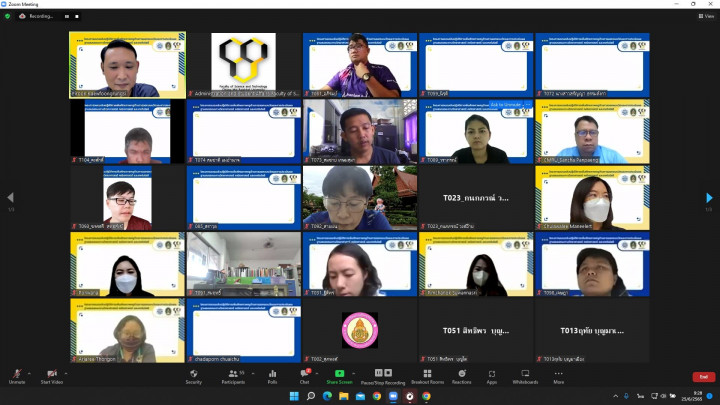Launch Microsoft Edge from taskbar
The height and width of the screenshot is (405, 720).
tap(327, 396)
